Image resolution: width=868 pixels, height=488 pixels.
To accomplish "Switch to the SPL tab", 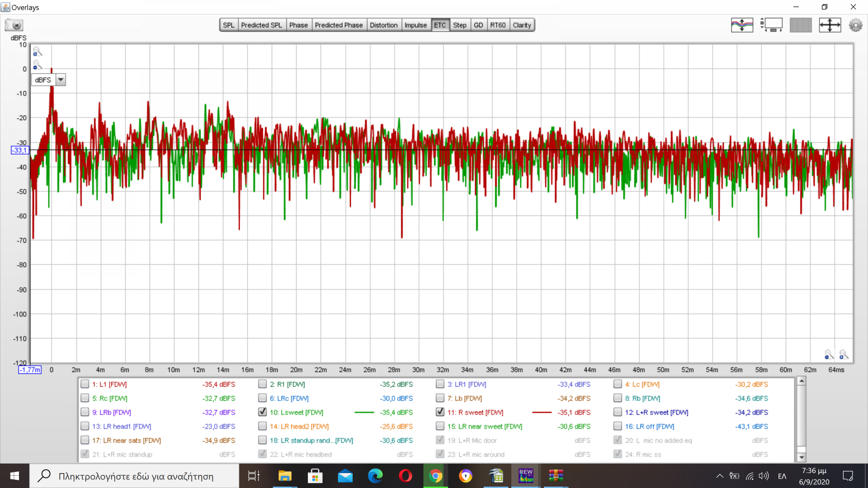I will tap(229, 25).
